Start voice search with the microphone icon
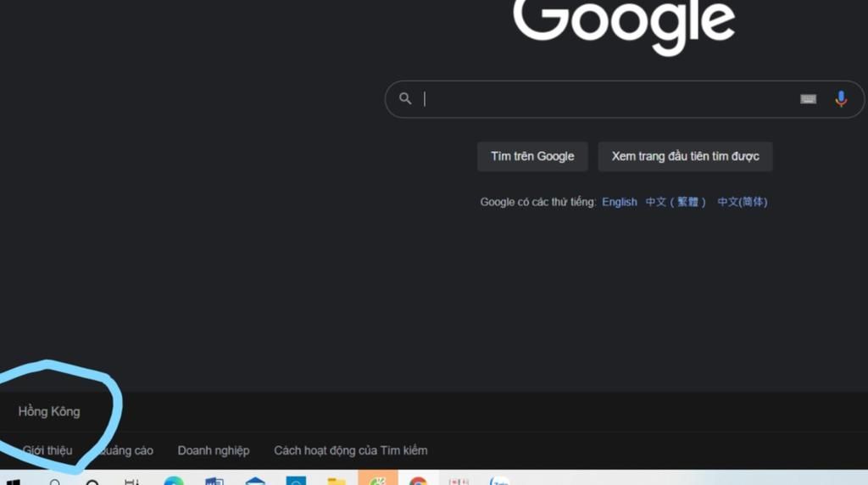Image resolution: width=868 pixels, height=485 pixels. point(841,99)
